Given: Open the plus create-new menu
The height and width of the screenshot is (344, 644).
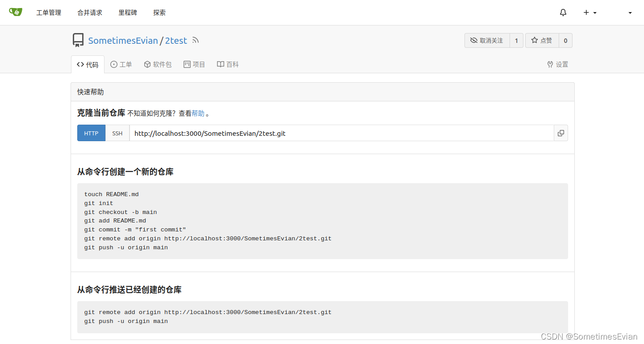Looking at the screenshot, I should tap(590, 13).
